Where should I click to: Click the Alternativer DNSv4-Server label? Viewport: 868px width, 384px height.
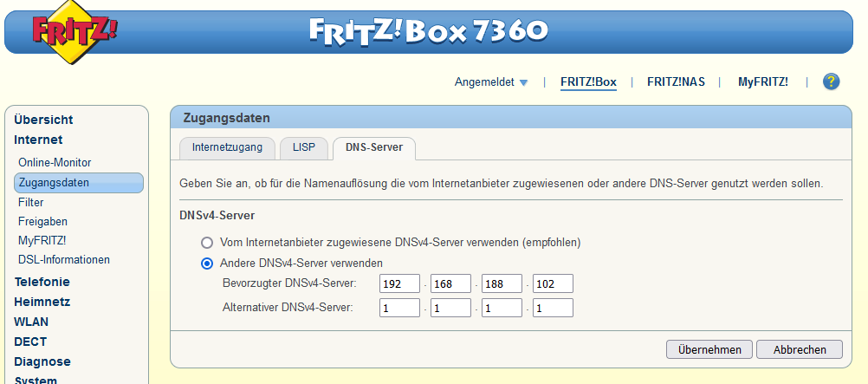[x=288, y=307]
